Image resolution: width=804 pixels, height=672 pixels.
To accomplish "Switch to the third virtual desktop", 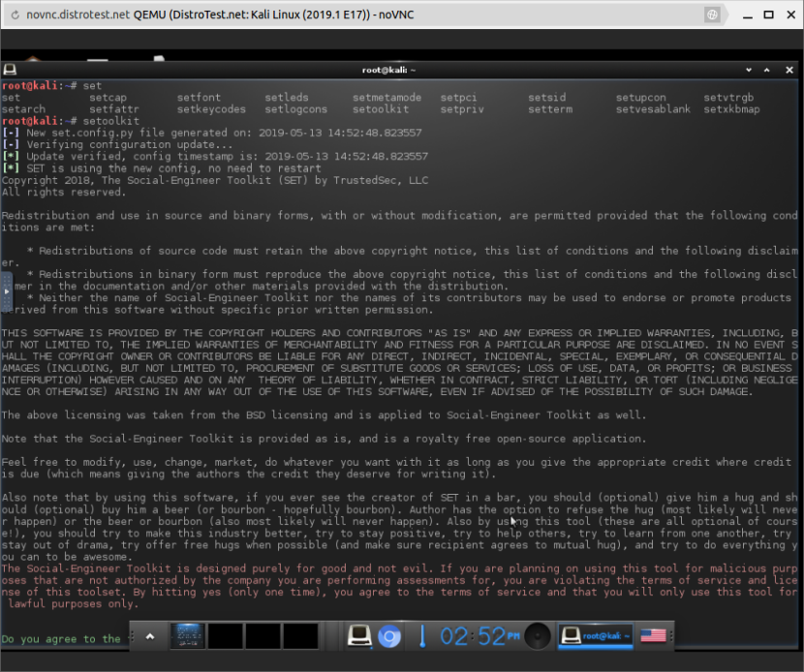I will [x=263, y=636].
